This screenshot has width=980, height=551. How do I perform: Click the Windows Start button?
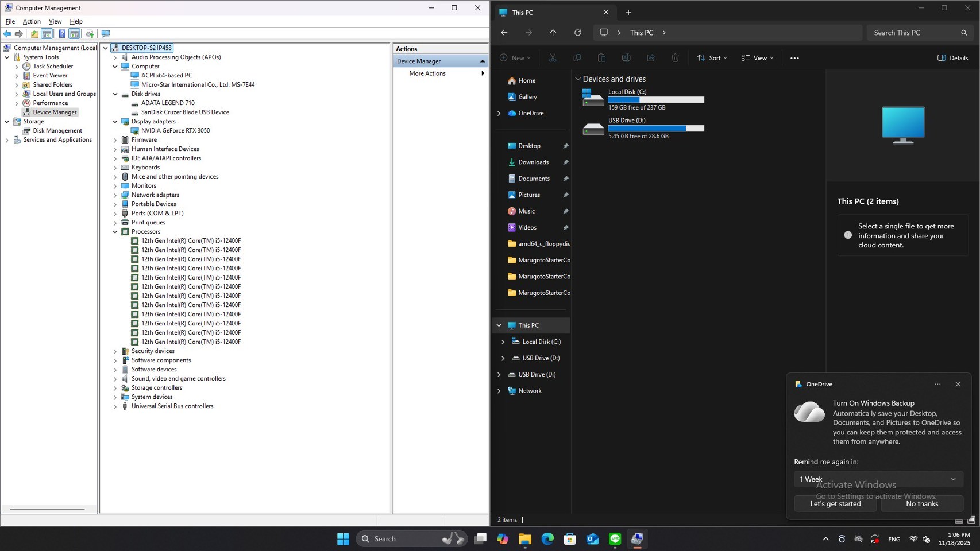[x=343, y=539]
